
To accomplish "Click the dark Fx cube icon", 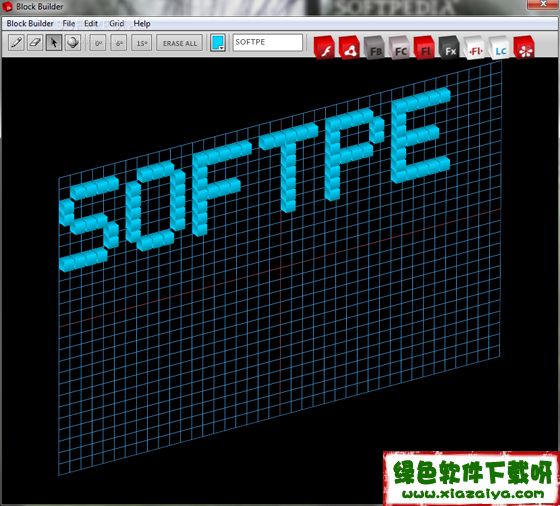I will coord(449,48).
